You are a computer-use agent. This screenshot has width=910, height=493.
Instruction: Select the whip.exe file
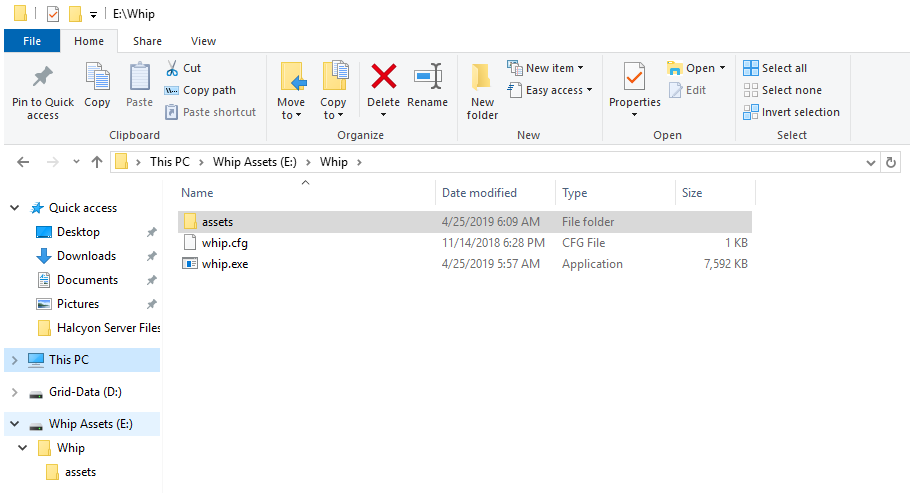[464, 264]
